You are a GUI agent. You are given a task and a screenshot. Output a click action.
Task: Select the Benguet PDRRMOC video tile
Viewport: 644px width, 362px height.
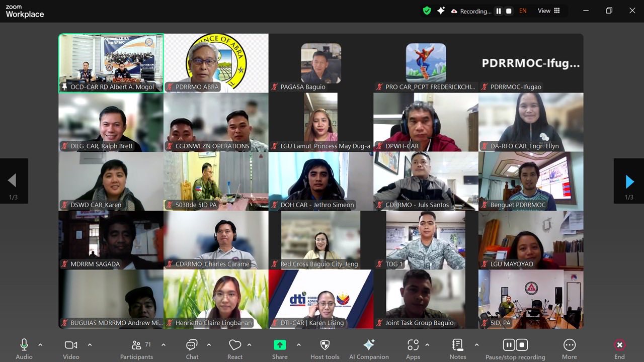pos(531,181)
